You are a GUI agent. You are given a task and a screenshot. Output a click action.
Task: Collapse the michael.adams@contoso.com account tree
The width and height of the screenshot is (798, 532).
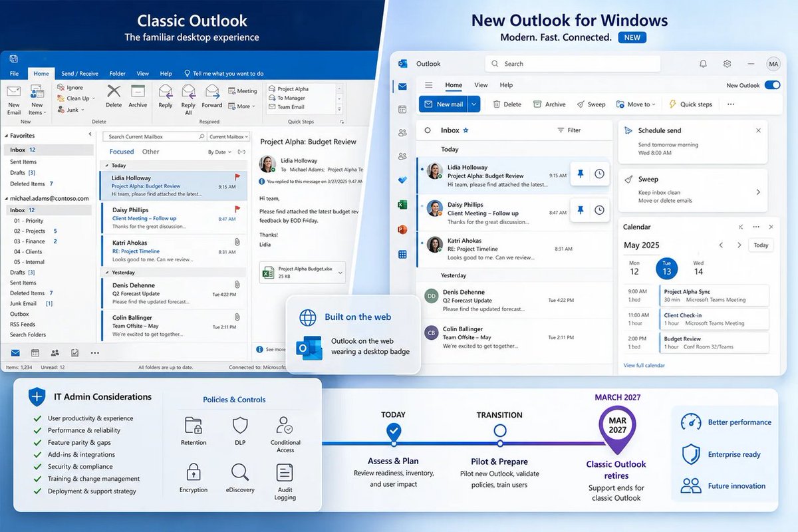pos(6,199)
